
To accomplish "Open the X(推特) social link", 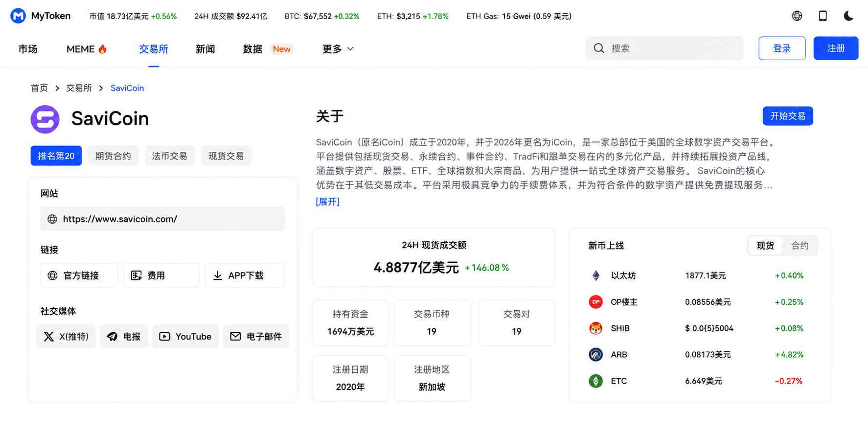I will [x=66, y=337].
